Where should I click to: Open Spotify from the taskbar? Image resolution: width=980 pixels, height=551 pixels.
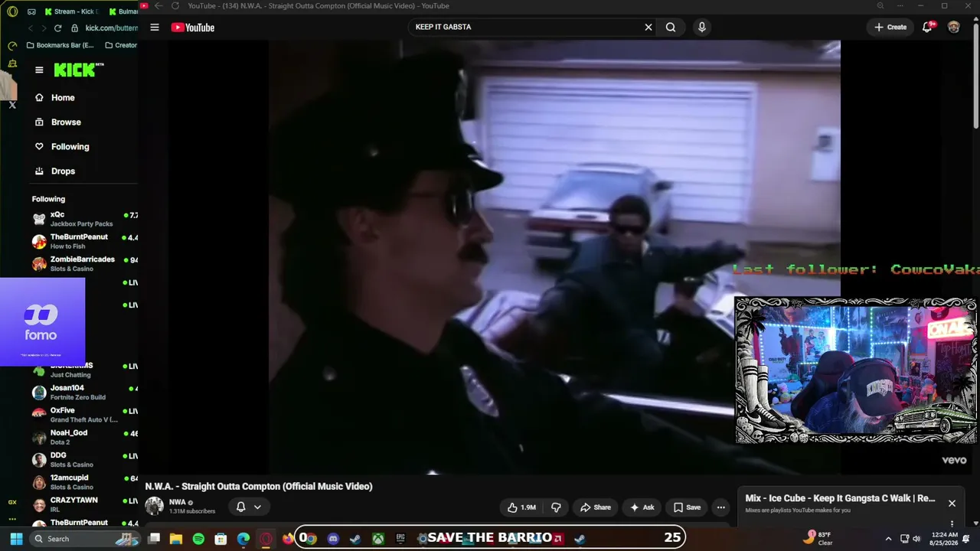tap(198, 539)
